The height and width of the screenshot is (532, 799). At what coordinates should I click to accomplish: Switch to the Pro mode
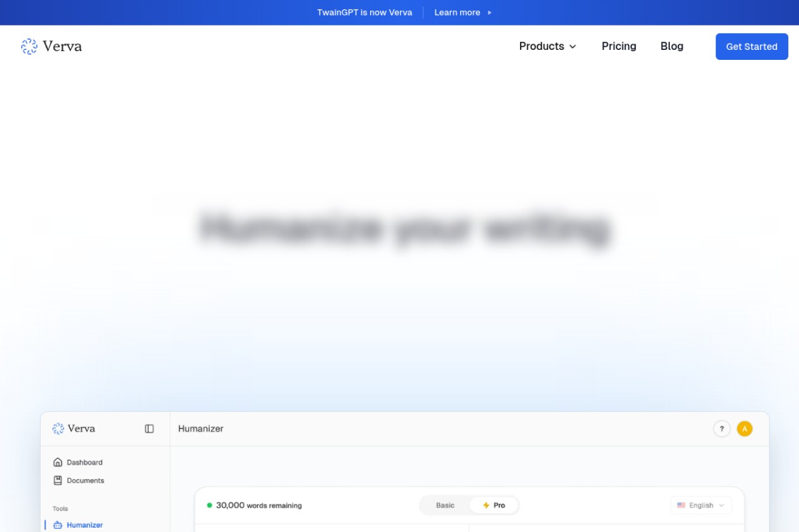(x=494, y=505)
